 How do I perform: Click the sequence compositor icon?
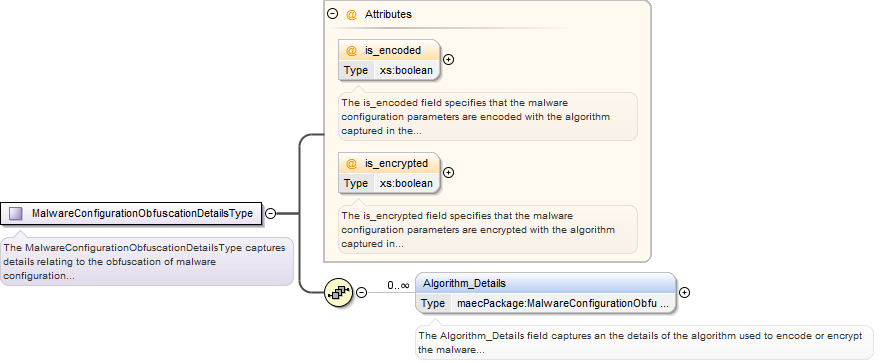(338, 292)
